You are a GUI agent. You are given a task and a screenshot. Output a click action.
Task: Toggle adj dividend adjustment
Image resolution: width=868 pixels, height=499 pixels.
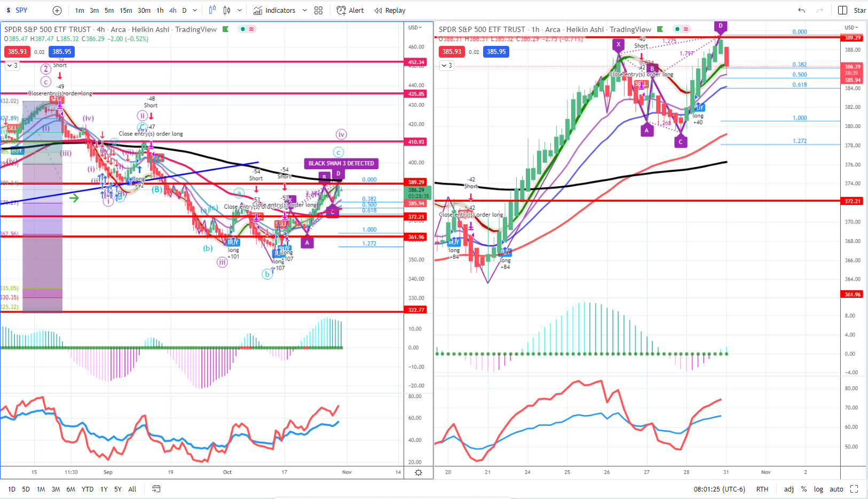(x=788, y=489)
